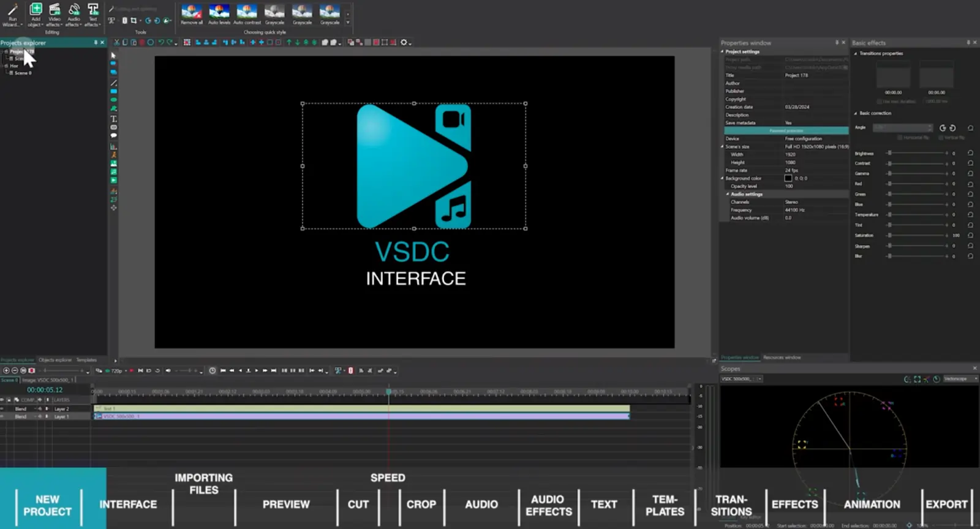The height and width of the screenshot is (529, 980).
Task: Select the VSDC 500x500 clip on the timeline
Action: [361, 416]
